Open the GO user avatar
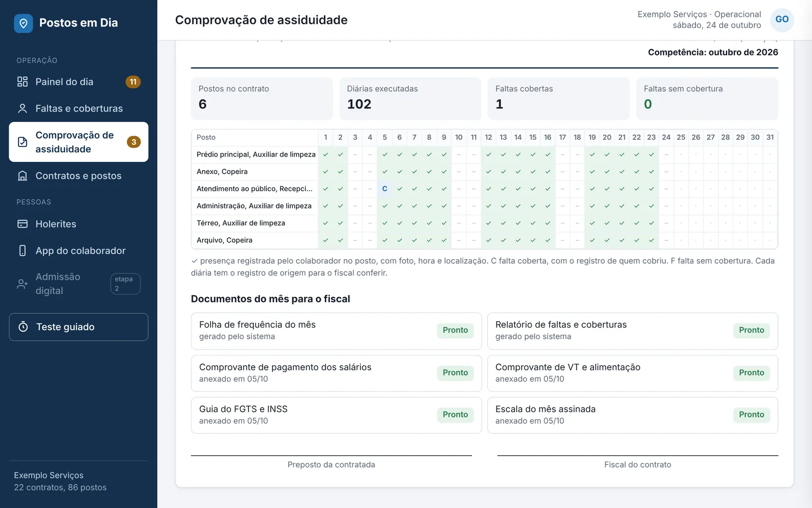The image size is (812, 508). click(782, 20)
